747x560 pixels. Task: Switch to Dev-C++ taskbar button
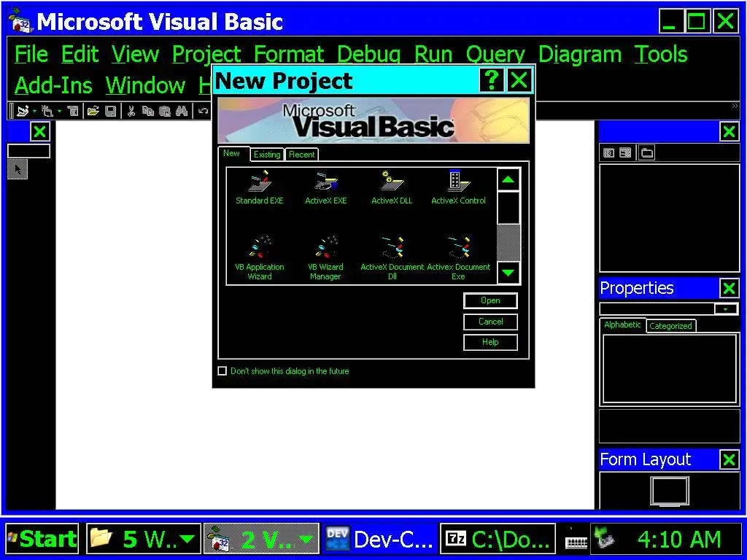(x=379, y=539)
